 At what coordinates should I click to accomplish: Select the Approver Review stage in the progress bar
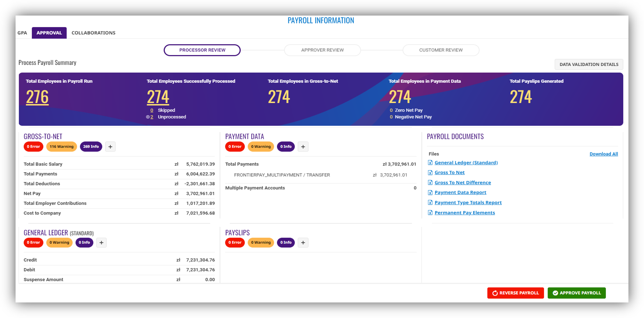(322, 50)
